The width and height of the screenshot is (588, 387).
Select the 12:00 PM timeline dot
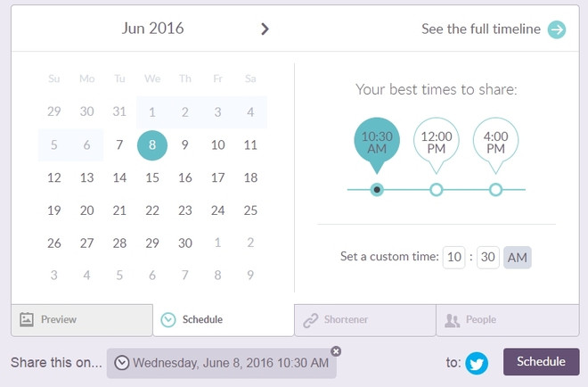point(437,190)
